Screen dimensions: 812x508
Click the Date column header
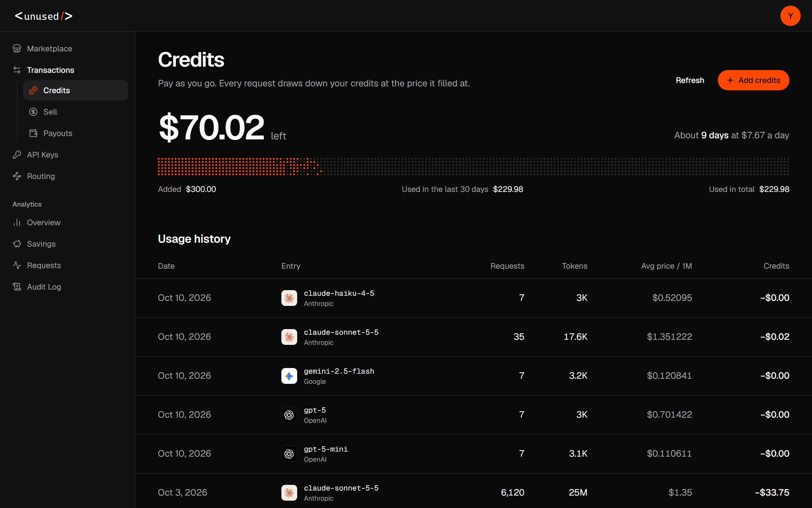(166, 266)
